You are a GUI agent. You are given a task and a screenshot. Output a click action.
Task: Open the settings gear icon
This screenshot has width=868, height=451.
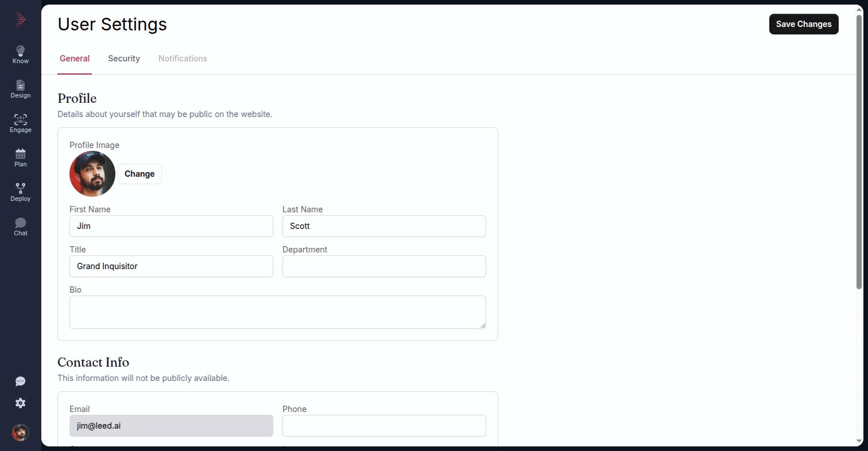coord(21,403)
